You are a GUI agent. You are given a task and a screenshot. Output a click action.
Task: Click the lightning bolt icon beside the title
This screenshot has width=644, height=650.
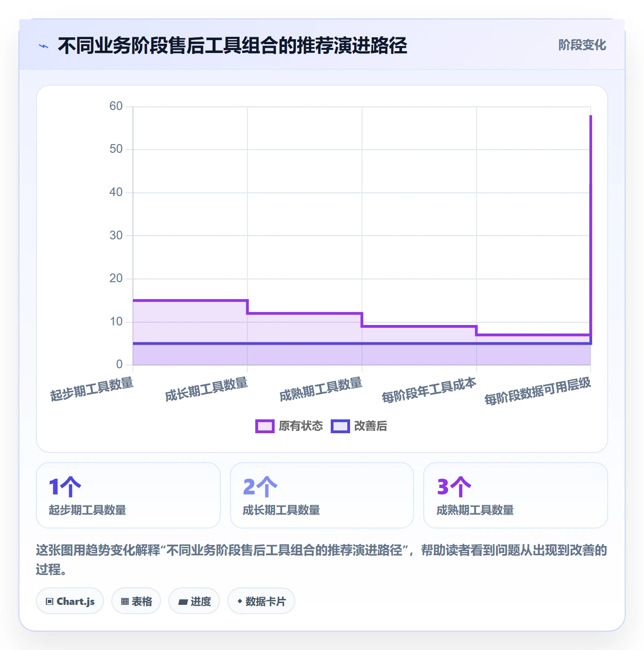click(44, 46)
